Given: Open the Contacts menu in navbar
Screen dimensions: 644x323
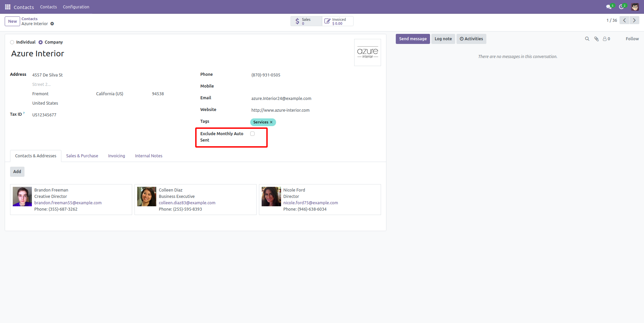Looking at the screenshot, I should (49, 7).
